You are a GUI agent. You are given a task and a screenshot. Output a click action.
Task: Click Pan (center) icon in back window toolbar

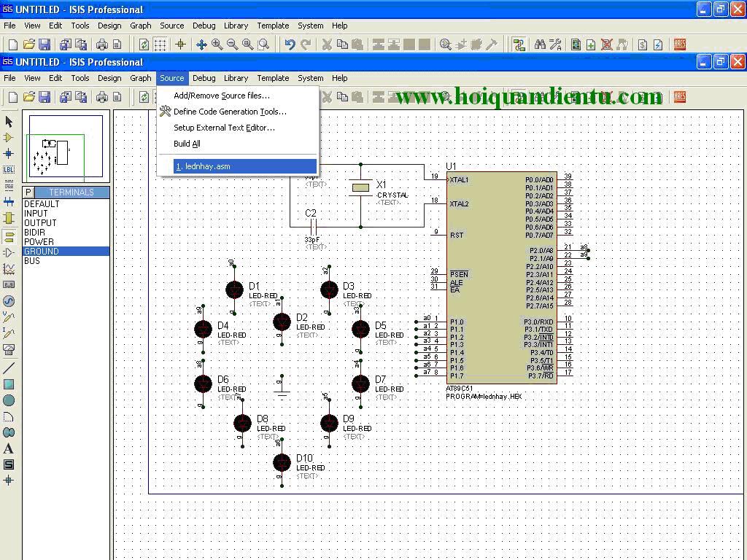click(x=201, y=44)
